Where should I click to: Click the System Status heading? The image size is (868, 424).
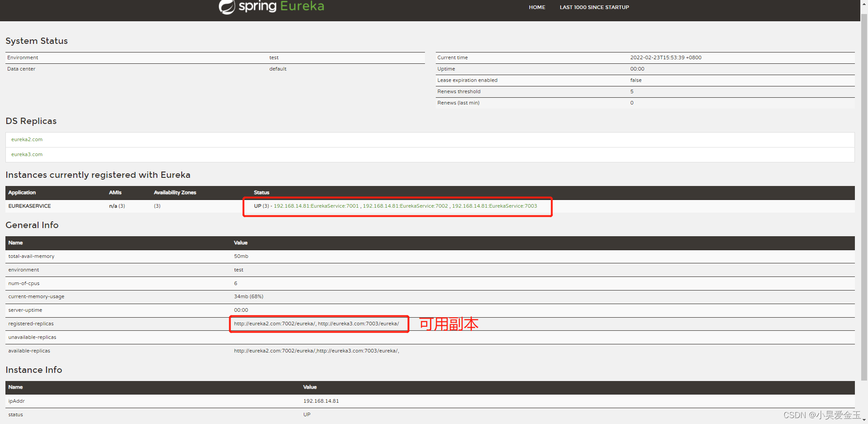pyautogui.click(x=37, y=41)
